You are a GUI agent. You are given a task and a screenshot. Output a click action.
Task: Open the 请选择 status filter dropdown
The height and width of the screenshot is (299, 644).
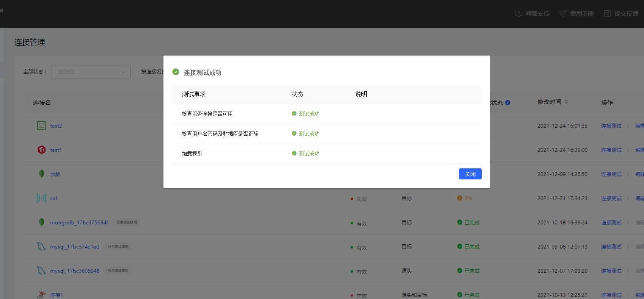90,71
